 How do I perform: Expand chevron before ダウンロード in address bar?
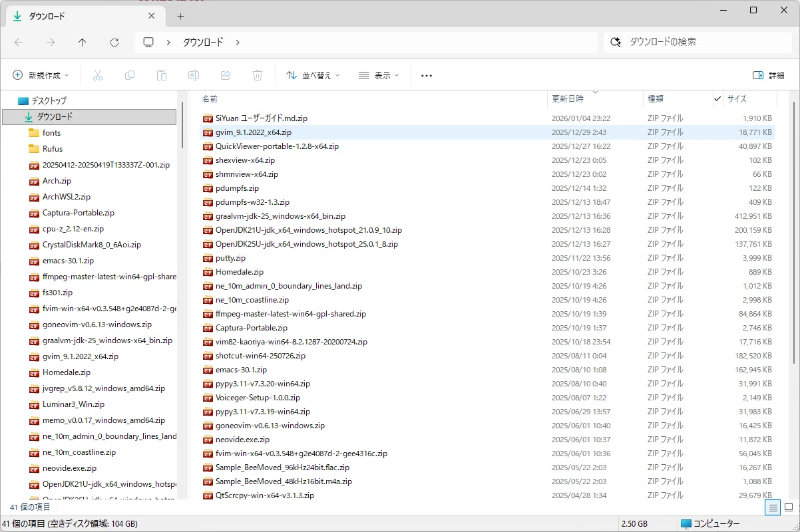pyautogui.click(x=168, y=42)
